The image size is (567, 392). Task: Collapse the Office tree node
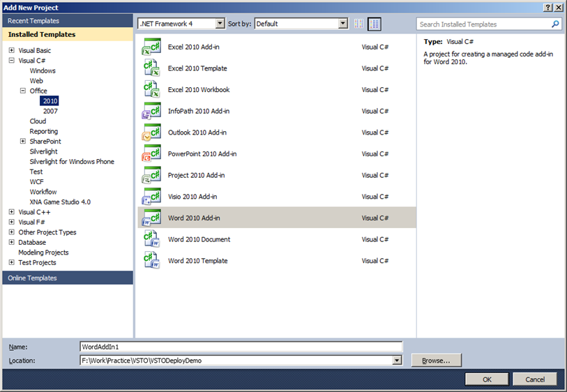pos(23,91)
